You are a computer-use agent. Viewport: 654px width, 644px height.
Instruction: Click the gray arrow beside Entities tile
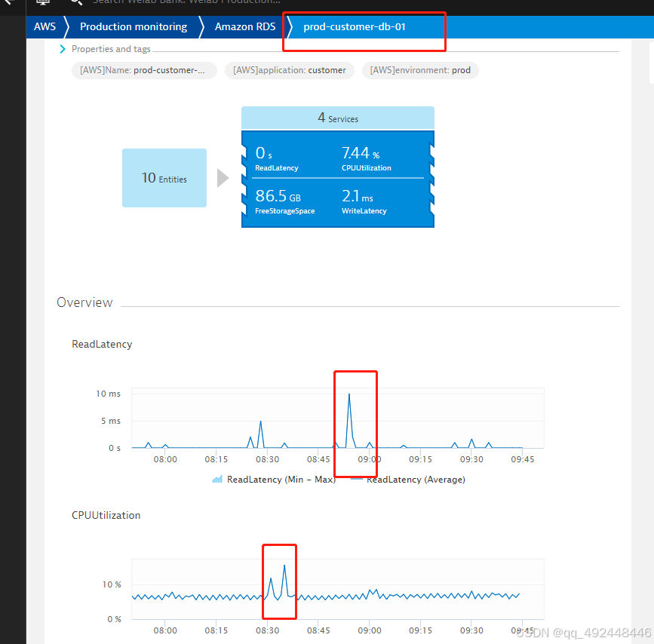pos(223,178)
